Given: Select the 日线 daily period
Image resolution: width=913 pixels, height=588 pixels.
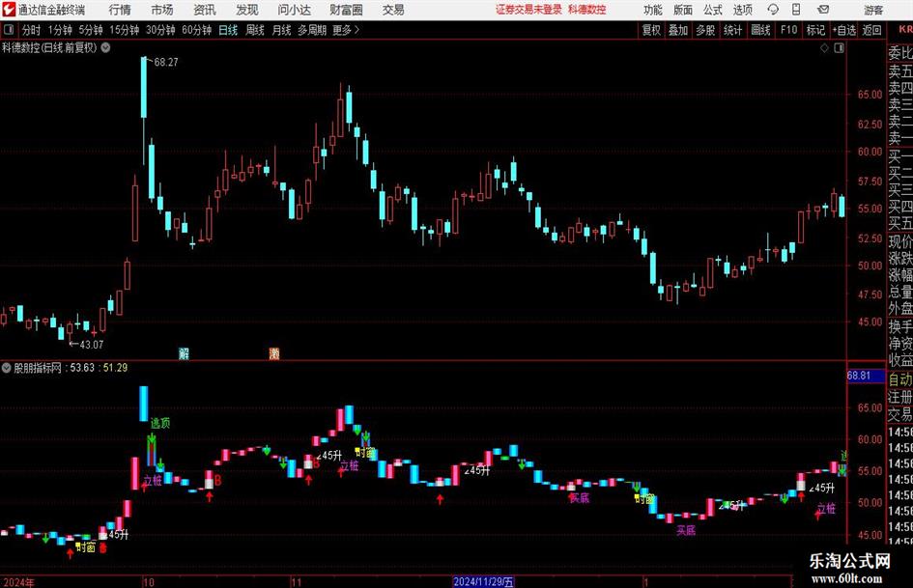Looking at the screenshot, I should click(228, 30).
